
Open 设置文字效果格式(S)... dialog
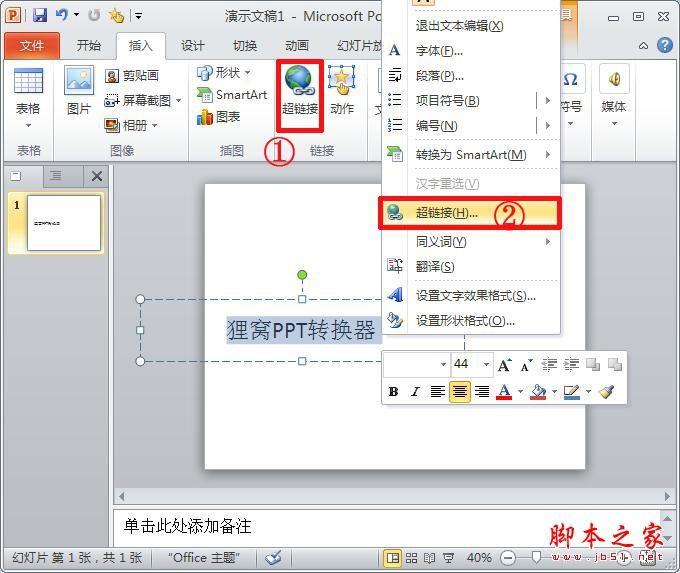click(x=471, y=296)
